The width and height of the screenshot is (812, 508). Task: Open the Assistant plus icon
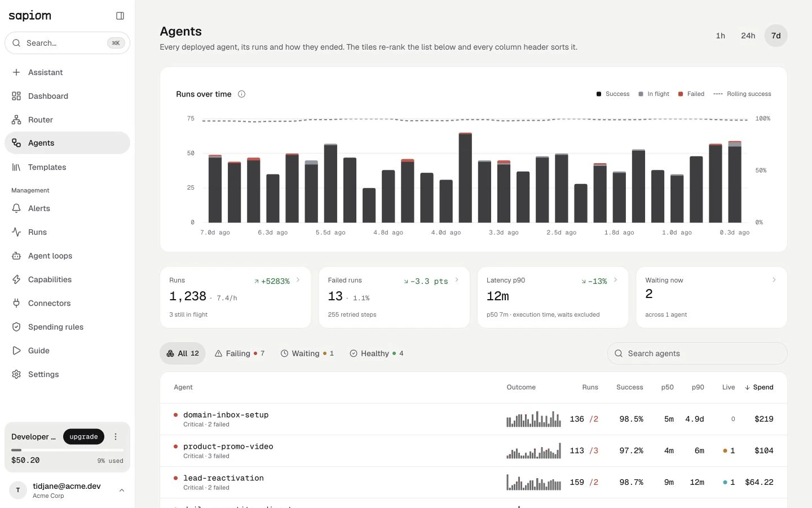(16, 72)
